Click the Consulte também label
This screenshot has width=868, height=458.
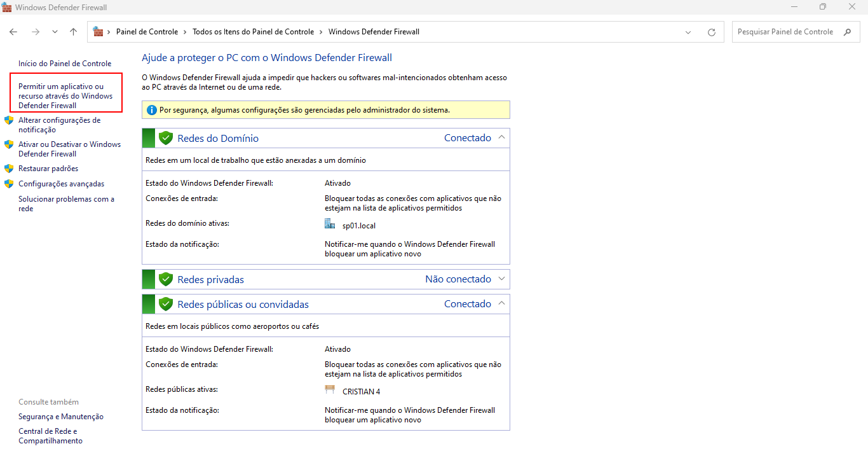[x=49, y=402]
